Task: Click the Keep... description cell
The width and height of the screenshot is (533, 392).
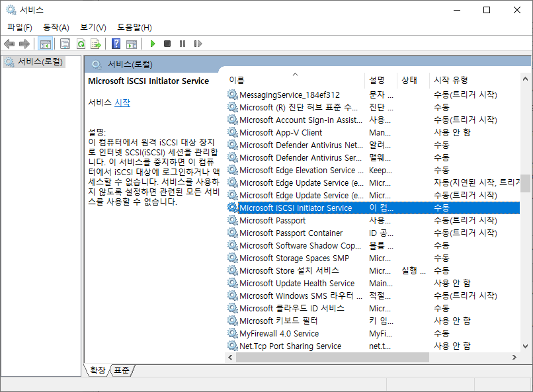Action: click(x=381, y=170)
